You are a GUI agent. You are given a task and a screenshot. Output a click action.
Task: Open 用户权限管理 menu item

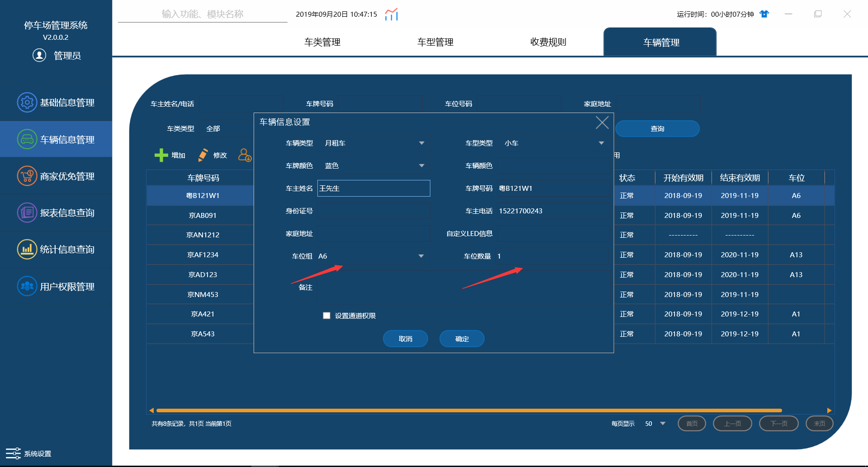[x=56, y=286]
